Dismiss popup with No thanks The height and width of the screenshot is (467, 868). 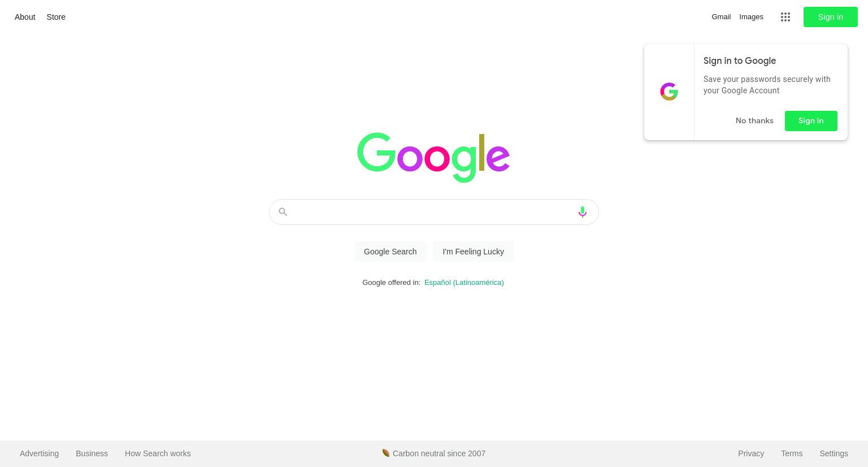(754, 121)
